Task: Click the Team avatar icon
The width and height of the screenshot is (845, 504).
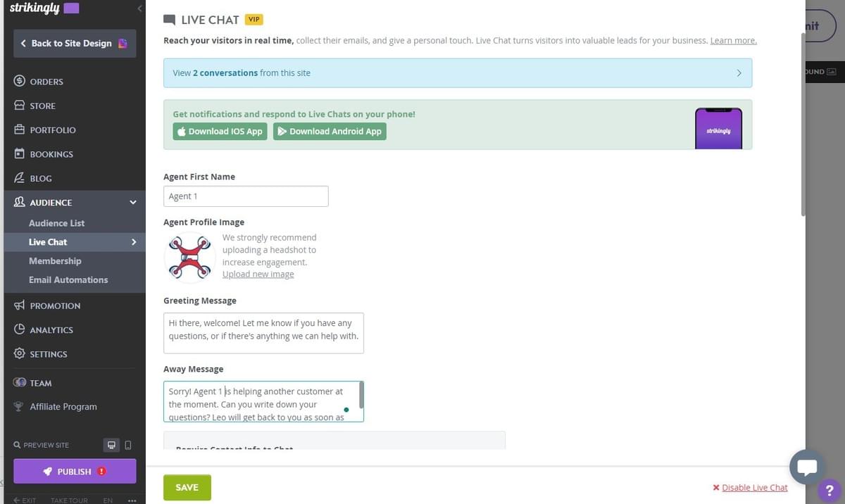Action: [20, 383]
